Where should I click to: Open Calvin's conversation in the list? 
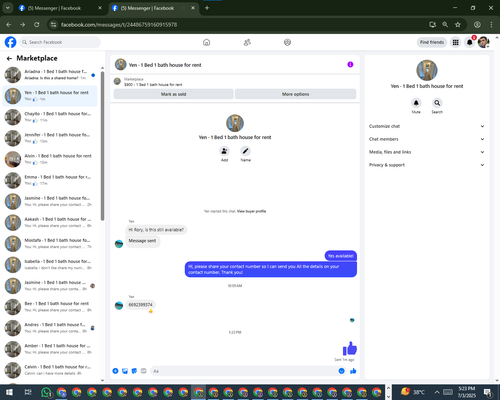pos(50,370)
